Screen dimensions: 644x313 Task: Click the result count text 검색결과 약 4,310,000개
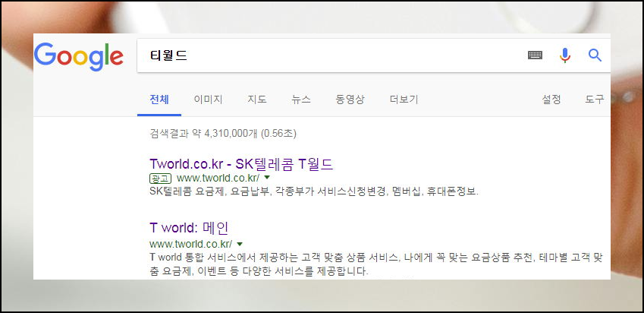pyautogui.click(x=205, y=133)
